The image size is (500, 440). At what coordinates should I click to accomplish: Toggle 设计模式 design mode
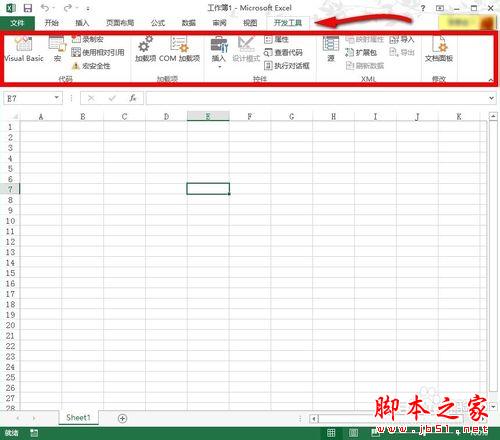pos(246,49)
